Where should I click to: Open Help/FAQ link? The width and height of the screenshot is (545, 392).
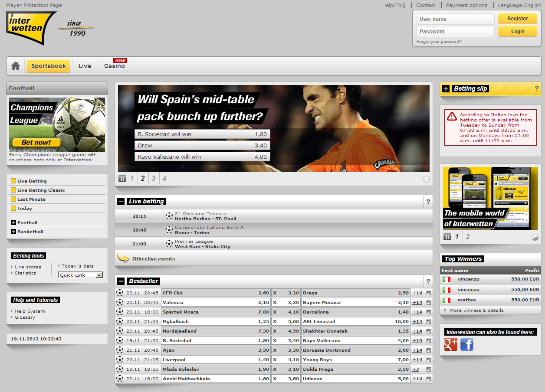pyautogui.click(x=394, y=5)
